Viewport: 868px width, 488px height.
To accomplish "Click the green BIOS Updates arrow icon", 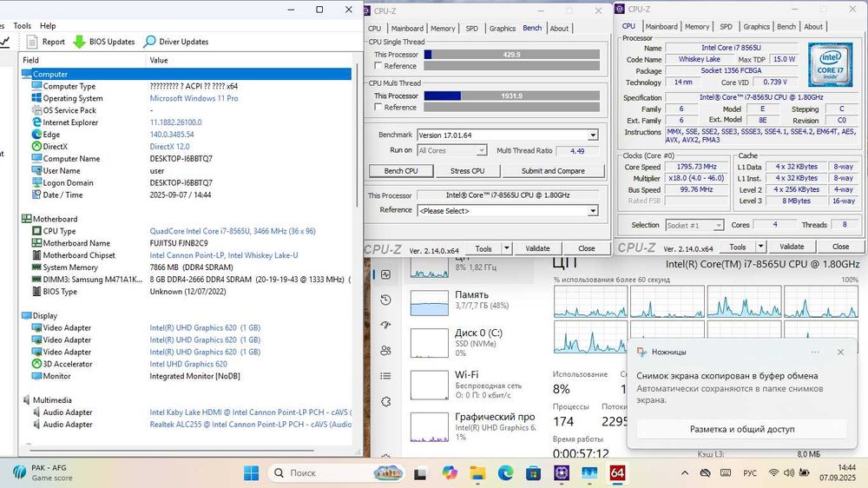I will tap(79, 42).
